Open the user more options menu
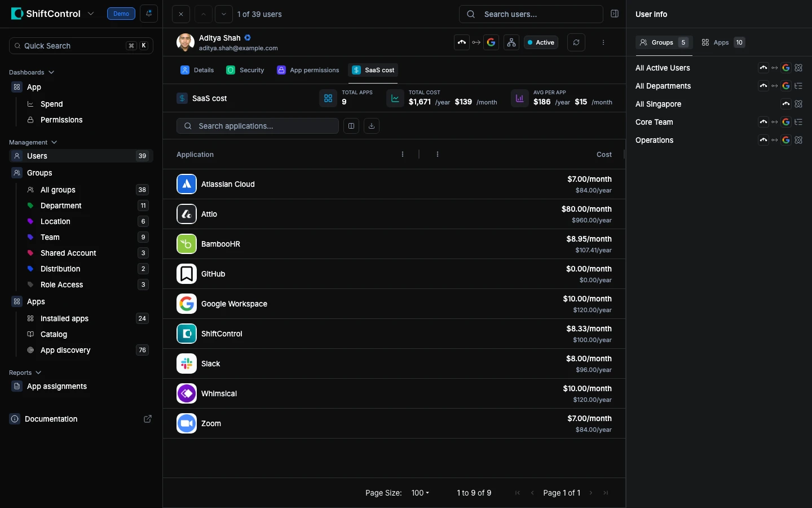 click(x=603, y=42)
